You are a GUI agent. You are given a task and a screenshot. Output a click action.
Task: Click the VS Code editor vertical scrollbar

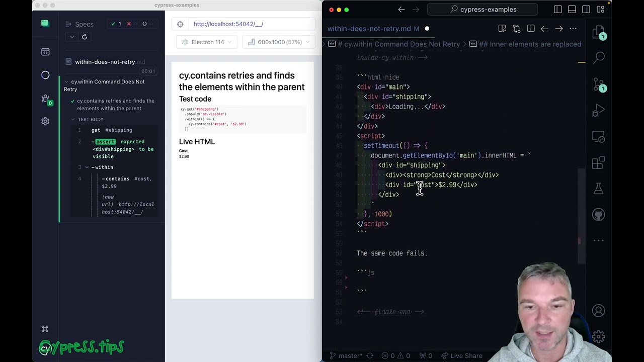click(x=581, y=216)
